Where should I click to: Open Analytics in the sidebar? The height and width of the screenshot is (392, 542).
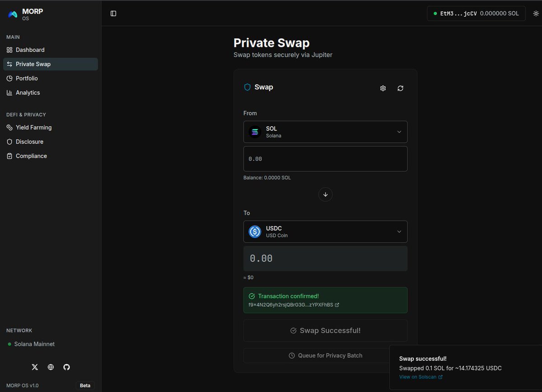tap(50, 92)
